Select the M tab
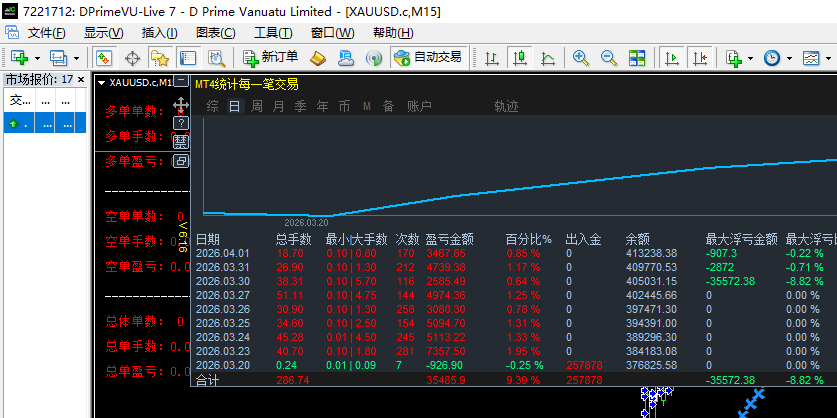Screen dimensions: 837x418 point(367,106)
